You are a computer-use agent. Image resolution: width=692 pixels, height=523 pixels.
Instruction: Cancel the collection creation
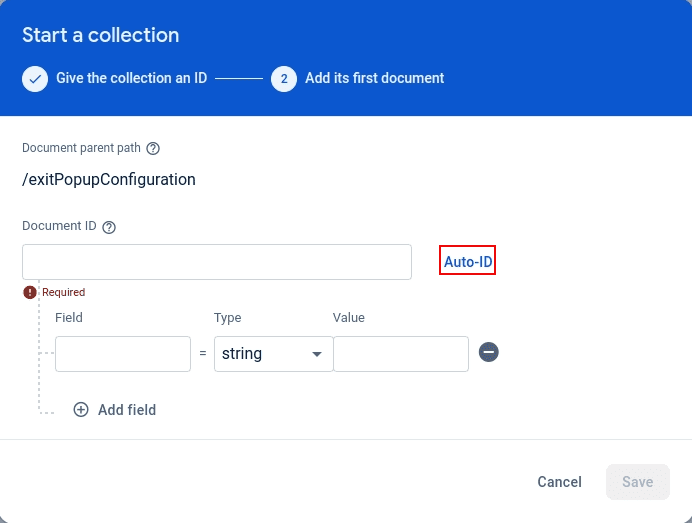tap(559, 482)
